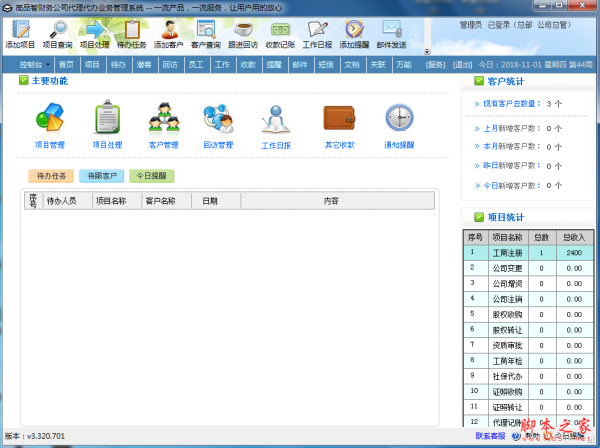Switch to the 待跟客户 tab

[102, 176]
